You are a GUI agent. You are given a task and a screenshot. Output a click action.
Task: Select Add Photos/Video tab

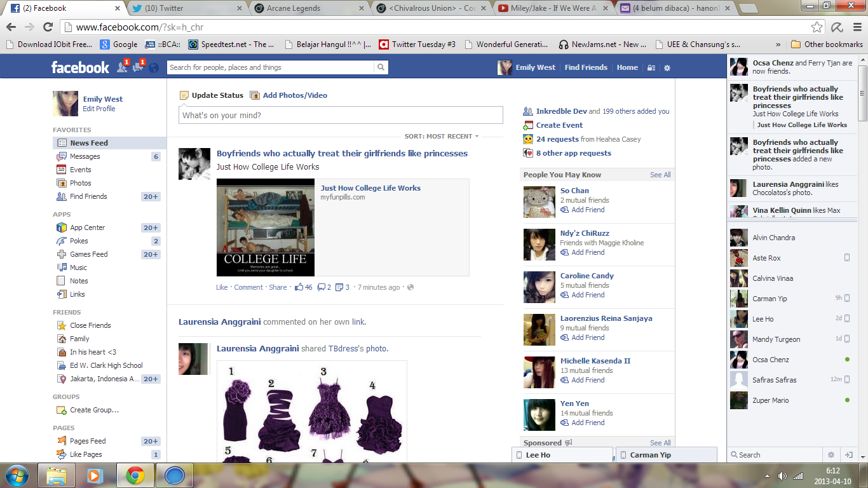tap(288, 95)
